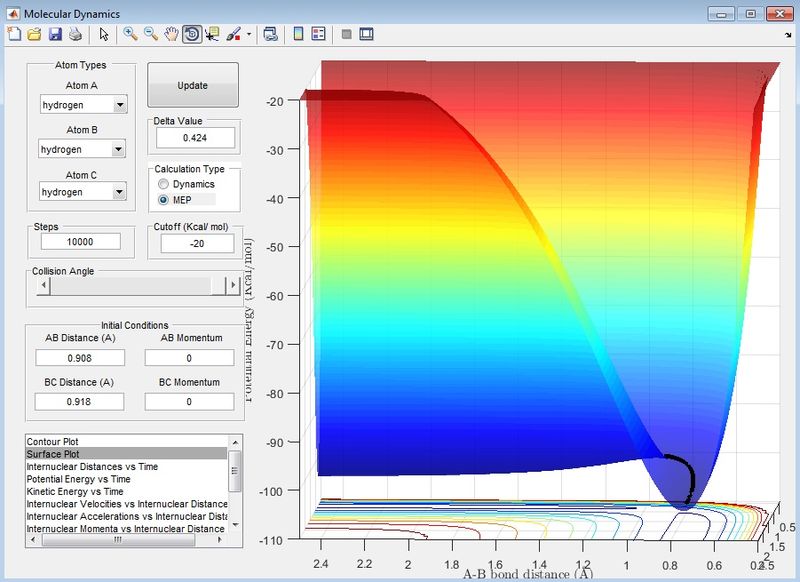Click the New Figure toolbar icon
The height and width of the screenshot is (582, 800).
[x=14, y=34]
